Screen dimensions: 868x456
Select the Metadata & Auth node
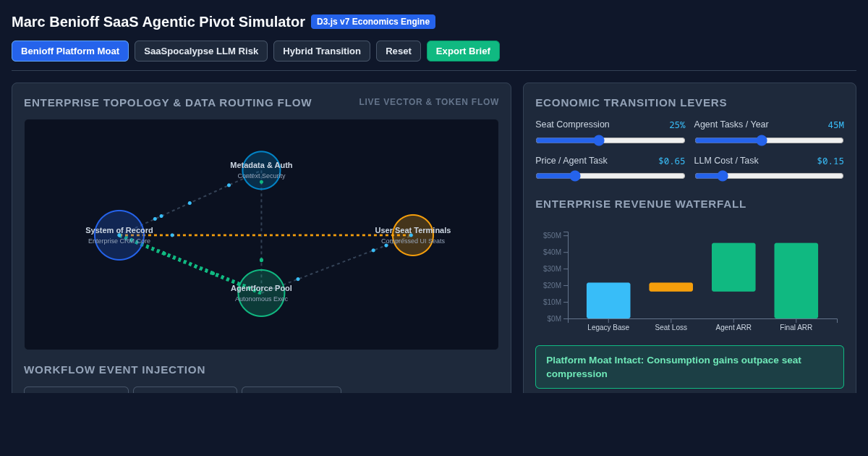pos(261,171)
